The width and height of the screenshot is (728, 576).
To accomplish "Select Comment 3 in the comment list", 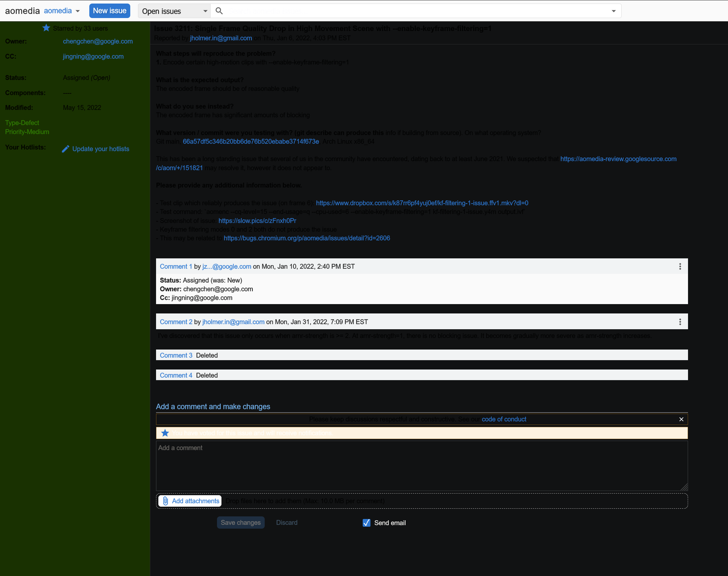I will (x=176, y=355).
